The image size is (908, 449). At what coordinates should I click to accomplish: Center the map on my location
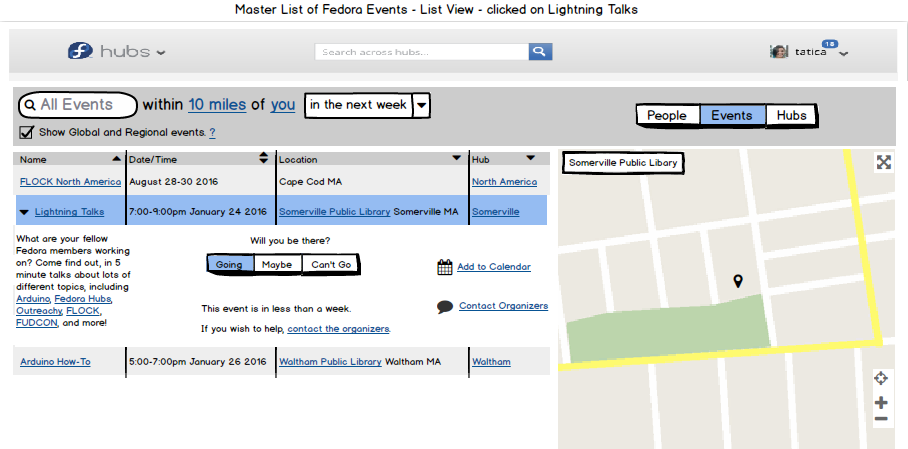881,379
